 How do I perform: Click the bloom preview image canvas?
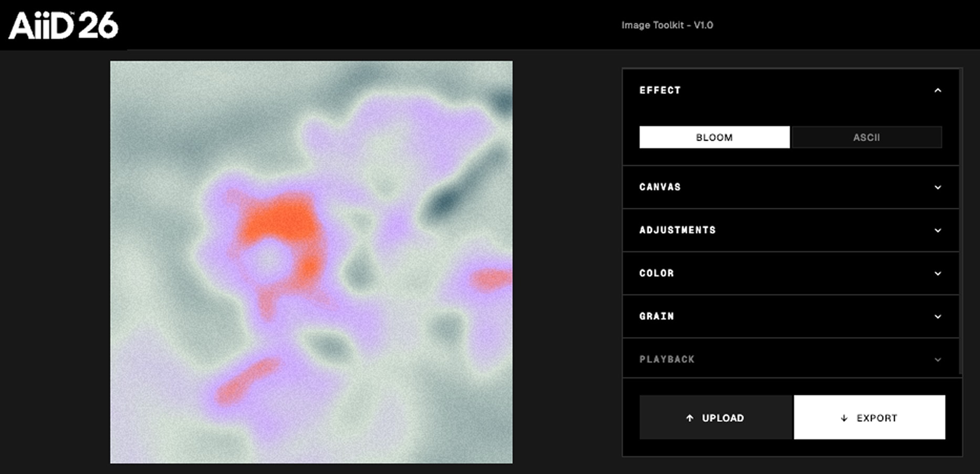pyautogui.click(x=311, y=262)
